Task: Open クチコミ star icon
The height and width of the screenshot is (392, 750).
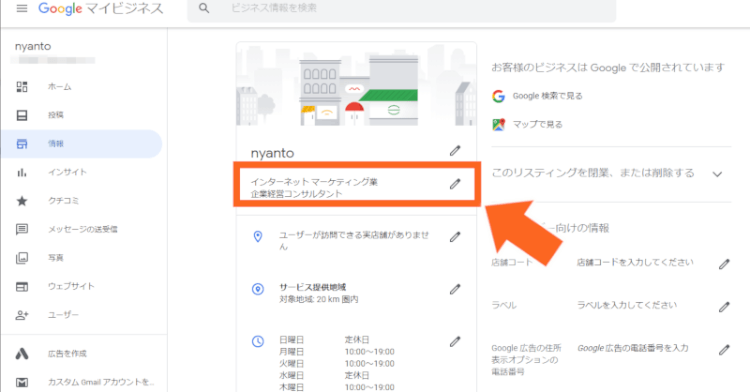Action: [22, 201]
